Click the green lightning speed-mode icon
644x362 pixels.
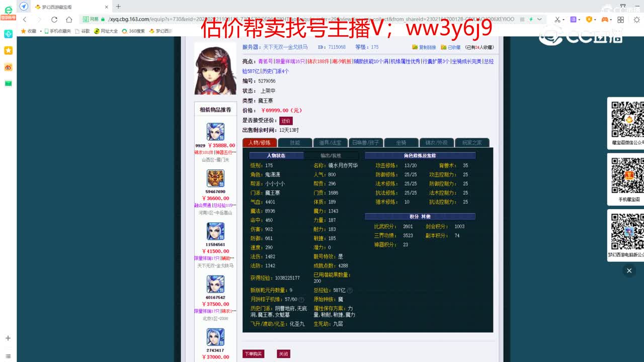click(x=530, y=19)
